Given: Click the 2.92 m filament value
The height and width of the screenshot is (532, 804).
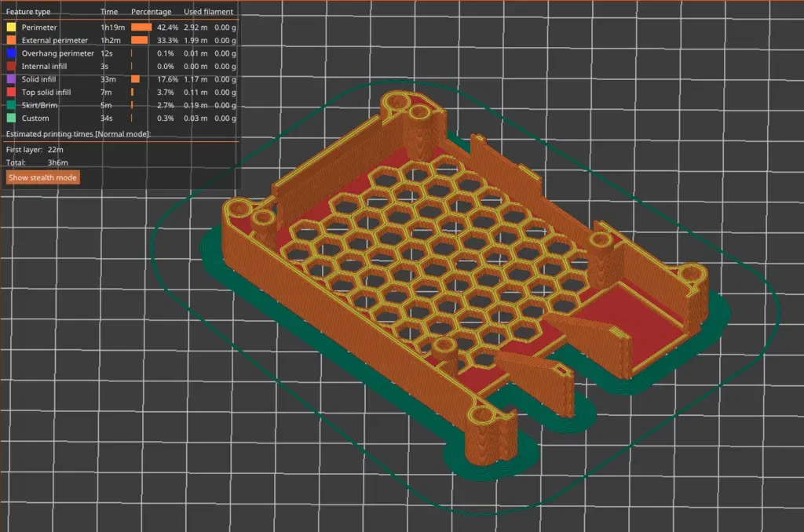Looking at the screenshot, I should coord(196,27).
